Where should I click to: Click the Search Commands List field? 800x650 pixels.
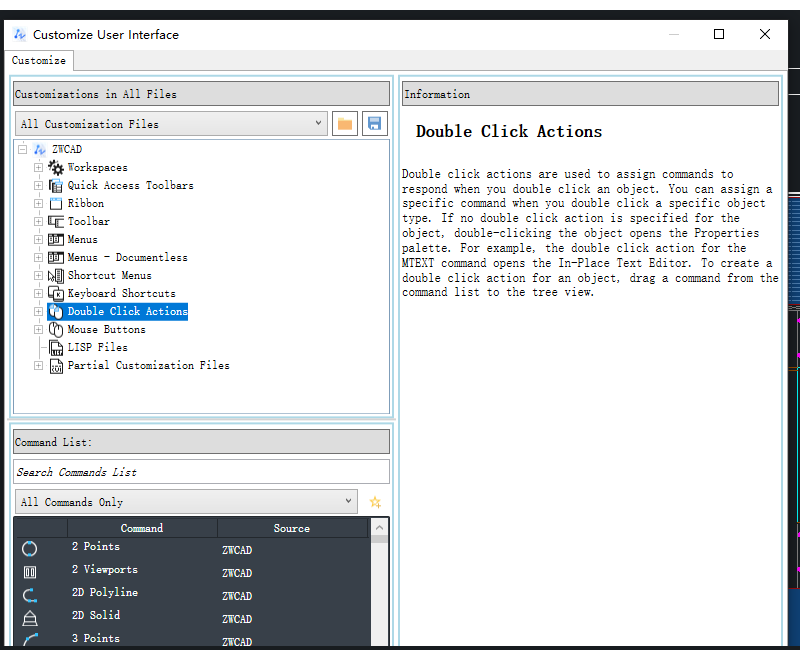[201, 472]
